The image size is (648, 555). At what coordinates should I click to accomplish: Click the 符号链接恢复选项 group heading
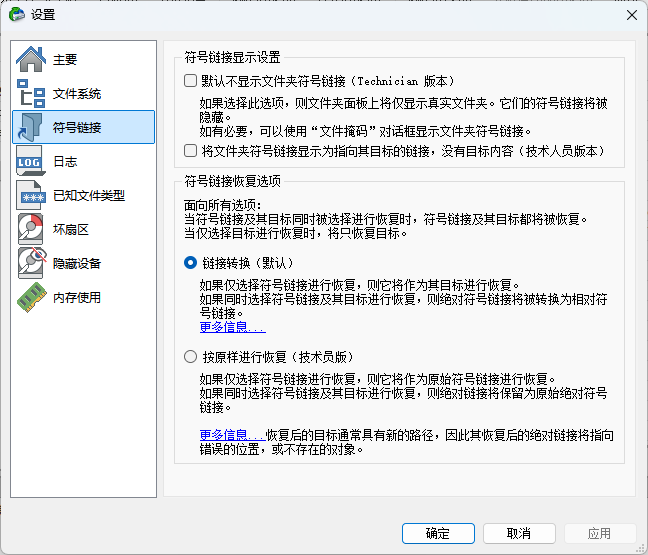click(x=232, y=181)
